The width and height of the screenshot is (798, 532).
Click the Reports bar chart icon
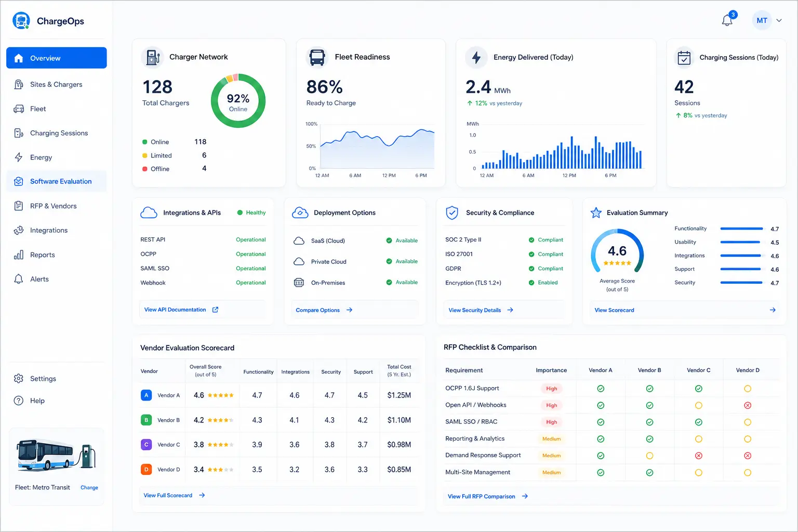pyautogui.click(x=19, y=255)
